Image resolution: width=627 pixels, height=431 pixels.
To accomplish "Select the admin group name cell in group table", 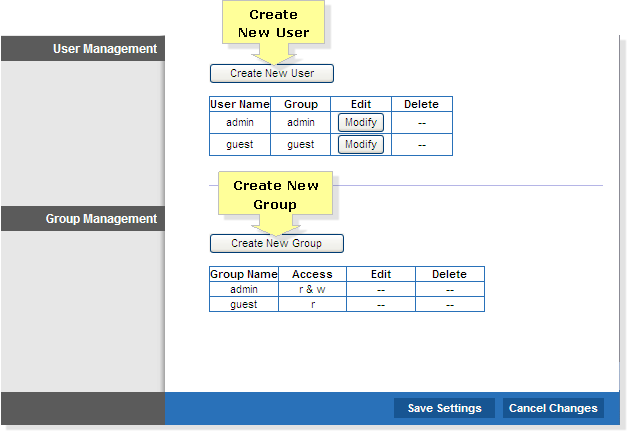I will coord(244,289).
